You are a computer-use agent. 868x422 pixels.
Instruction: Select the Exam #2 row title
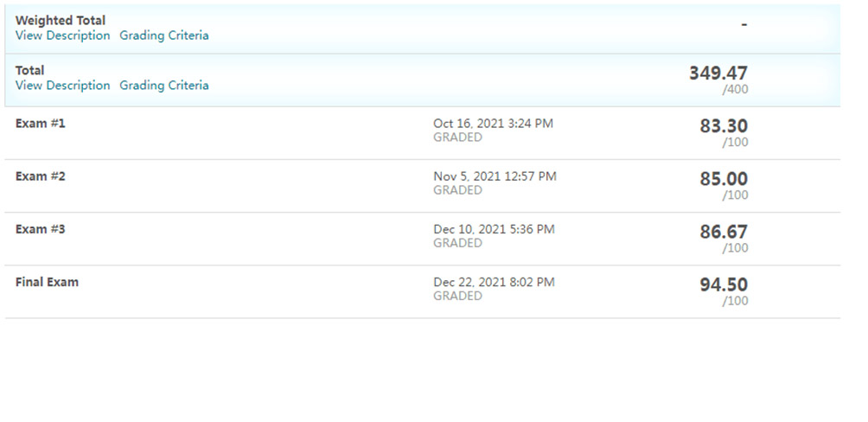pos(41,176)
